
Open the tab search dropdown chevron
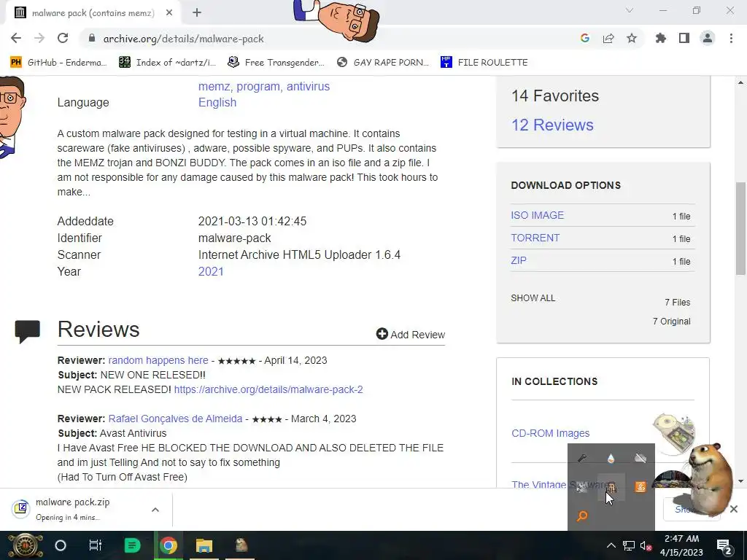[630, 10]
